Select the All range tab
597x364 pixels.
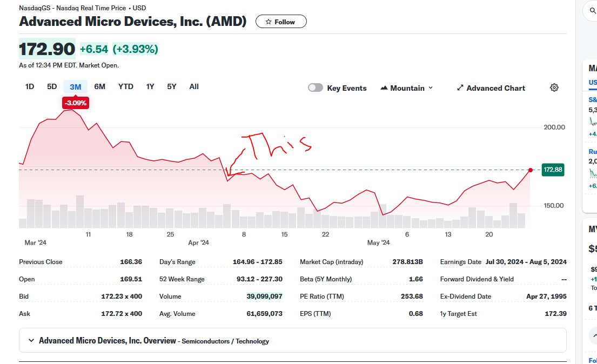point(194,86)
